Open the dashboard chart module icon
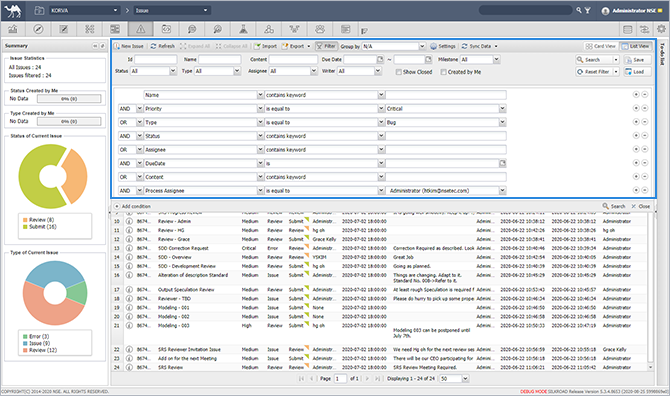The image size is (670, 396). 13,29
